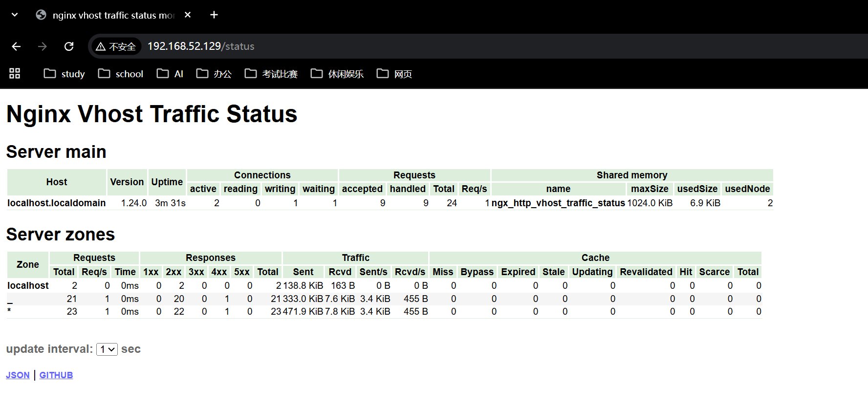
Task: Click the Scarce column header
Action: (x=714, y=272)
